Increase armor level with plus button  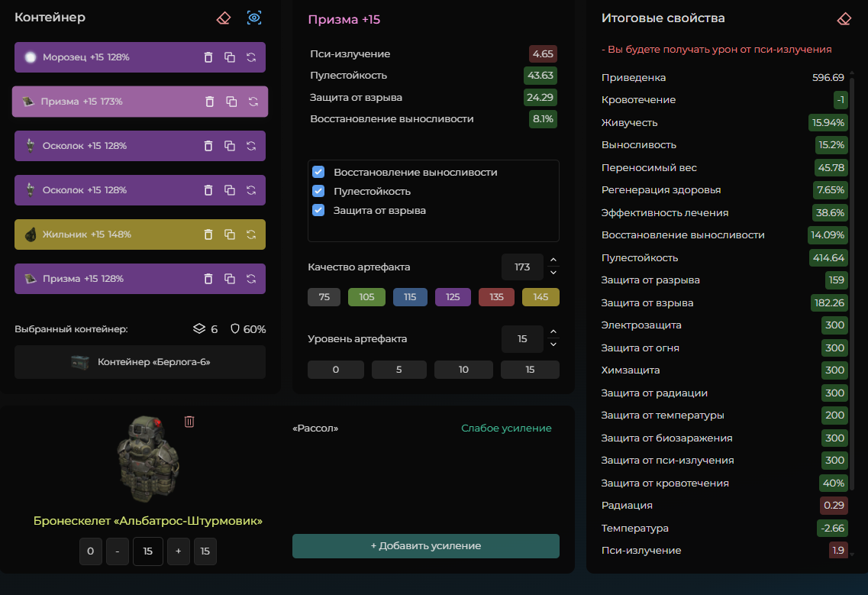178,551
